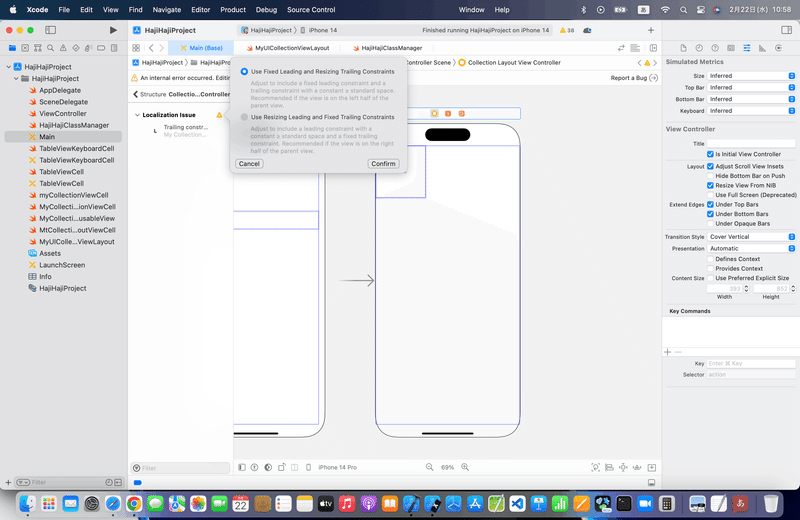Select Use Resizing Leading and Fixed Trailing Constraints
800x520 pixels.
(x=244, y=117)
